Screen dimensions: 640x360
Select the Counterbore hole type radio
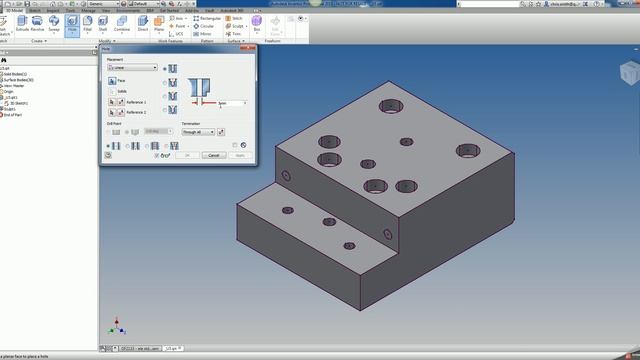pyautogui.click(x=165, y=83)
